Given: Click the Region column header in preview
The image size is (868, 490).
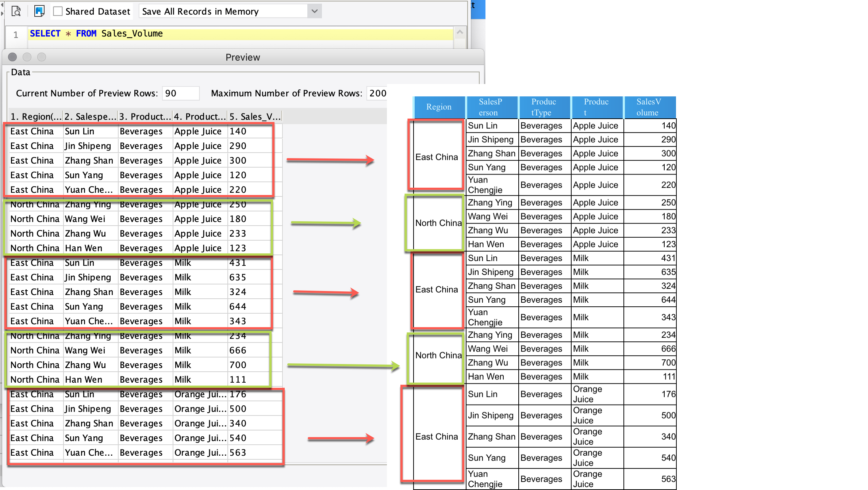Looking at the screenshot, I should coord(36,116).
